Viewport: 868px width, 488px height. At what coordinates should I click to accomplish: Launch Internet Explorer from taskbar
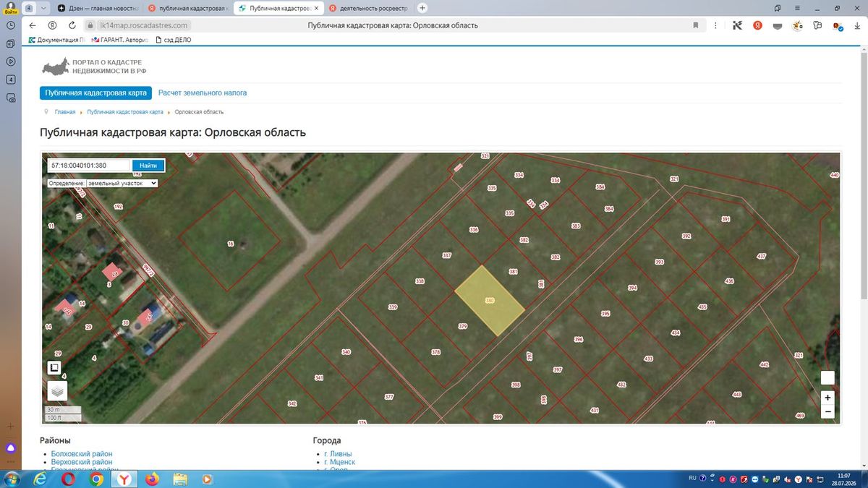[x=41, y=479]
